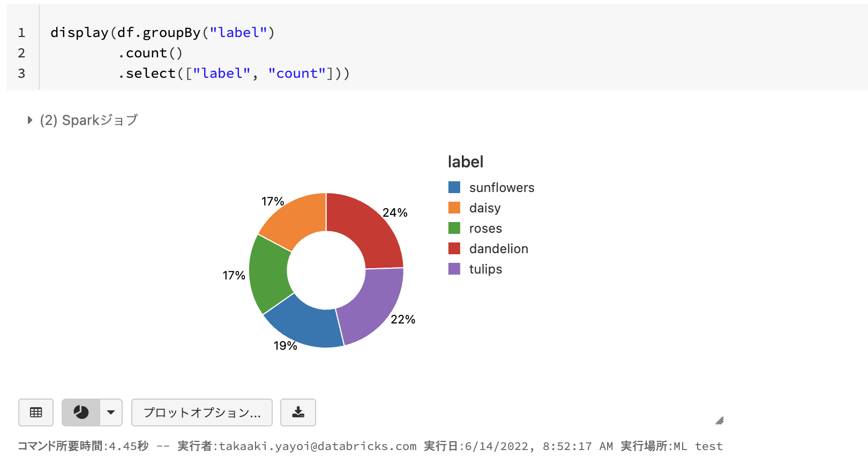Click the daisy orange legend swatch
The width and height of the screenshot is (868, 457).
tap(454, 208)
